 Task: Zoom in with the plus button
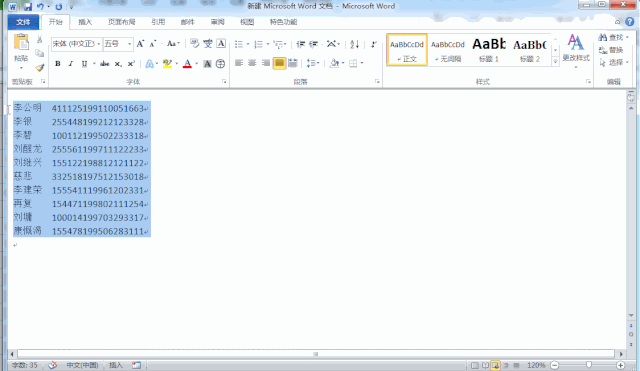coord(620,365)
